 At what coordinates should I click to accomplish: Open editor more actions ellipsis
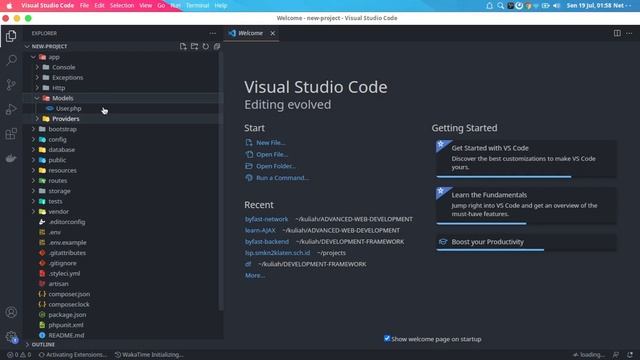629,33
